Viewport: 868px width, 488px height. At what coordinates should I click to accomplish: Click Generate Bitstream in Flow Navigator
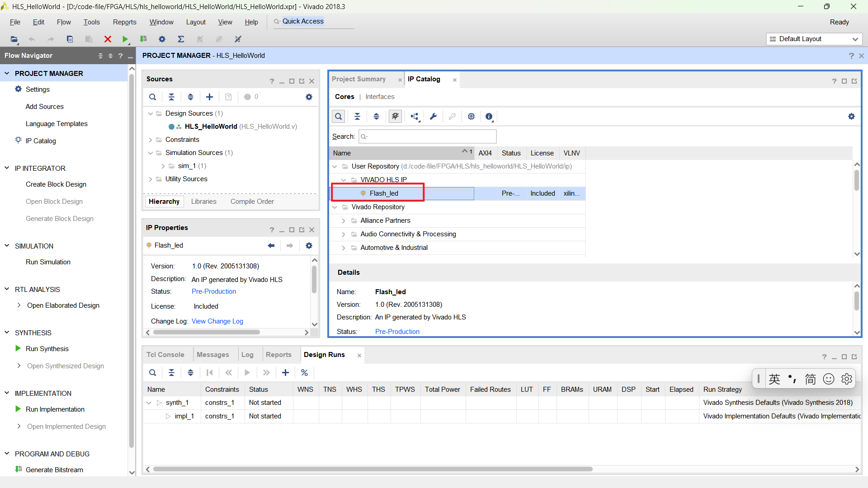tap(54, 470)
